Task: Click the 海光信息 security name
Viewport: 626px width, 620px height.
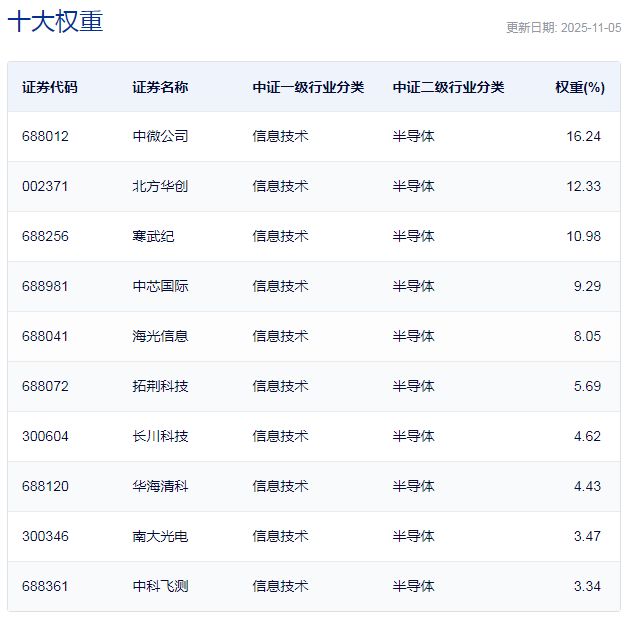Action: [x=160, y=336]
